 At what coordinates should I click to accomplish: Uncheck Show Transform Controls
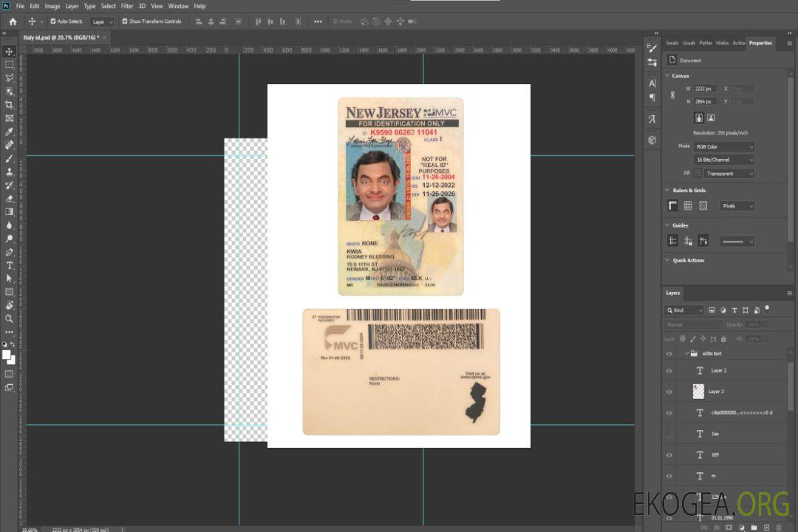coord(124,21)
